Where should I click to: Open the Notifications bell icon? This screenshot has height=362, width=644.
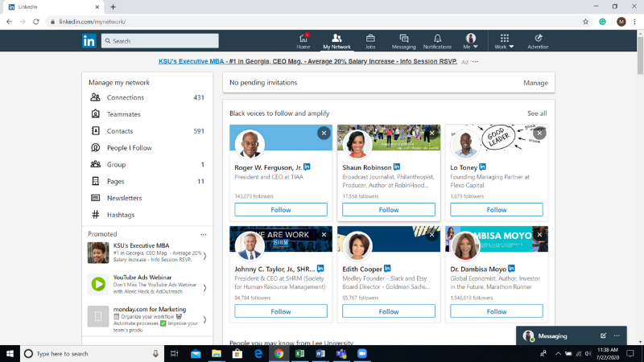437,41
